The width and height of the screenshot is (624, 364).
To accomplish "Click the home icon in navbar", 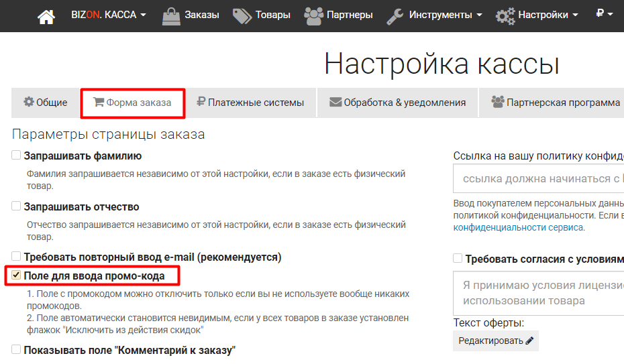I will 46,15.
